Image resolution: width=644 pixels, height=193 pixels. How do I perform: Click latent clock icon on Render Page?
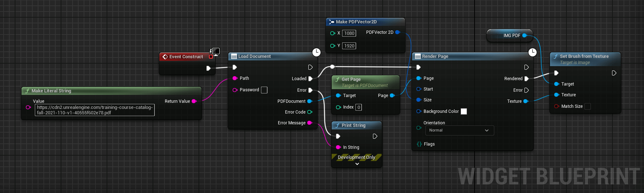click(x=533, y=52)
